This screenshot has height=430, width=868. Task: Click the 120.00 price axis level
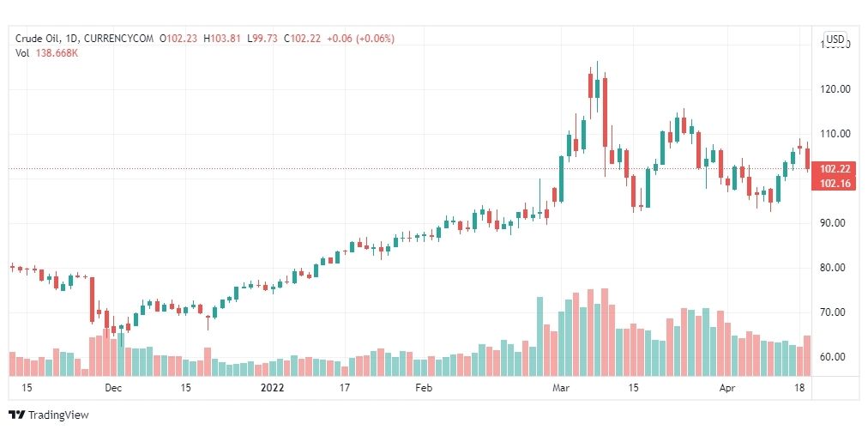click(x=835, y=89)
